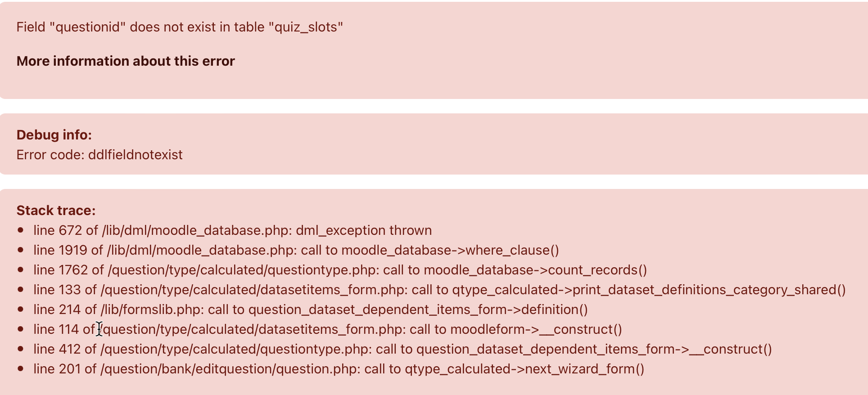The height and width of the screenshot is (395, 868).
Task: Click the bullet beside the line 133 entry
Action: 20,289
